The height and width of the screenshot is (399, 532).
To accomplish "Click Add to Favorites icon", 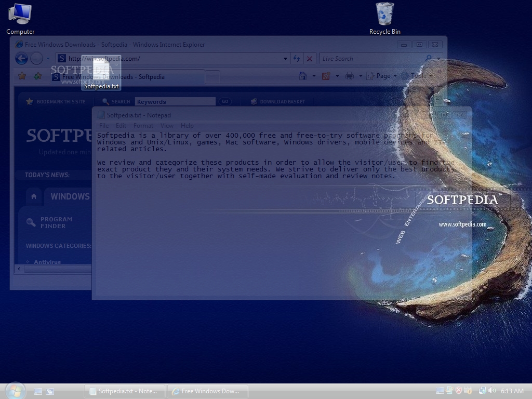I will pos(37,76).
